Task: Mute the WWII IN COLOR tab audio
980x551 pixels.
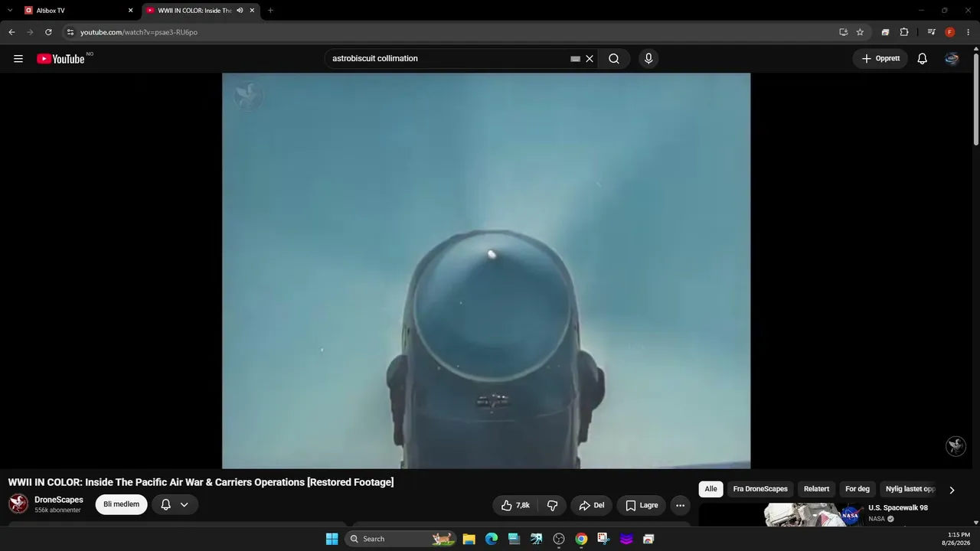Action: pyautogui.click(x=240, y=11)
